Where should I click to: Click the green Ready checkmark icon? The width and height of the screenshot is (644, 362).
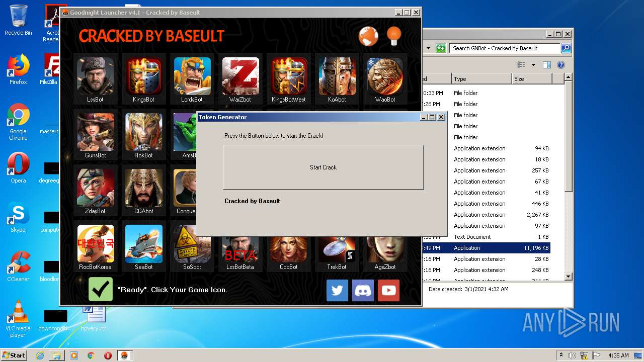tap(101, 289)
